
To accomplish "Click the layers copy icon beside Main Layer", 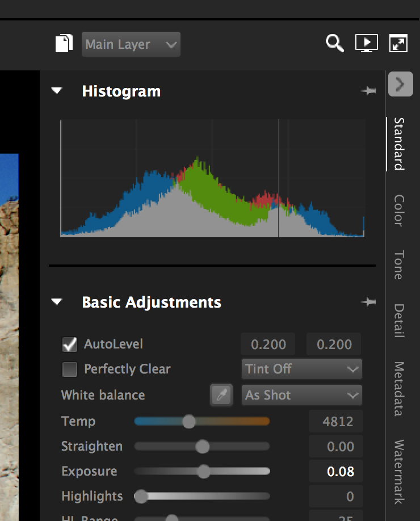I will tap(64, 44).
